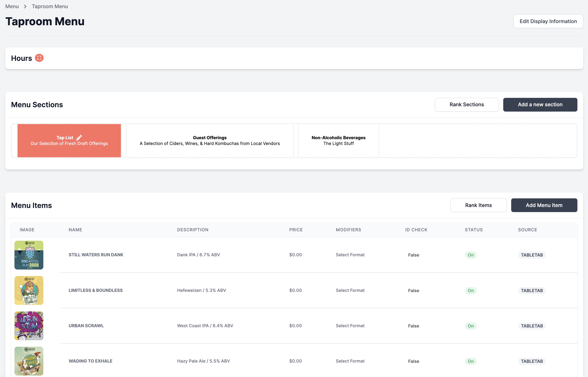Image resolution: width=588 pixels, height=377 pixels.
Task: Click the Wading to Exhale label thumbnail
Action: (x=29, y=361)
